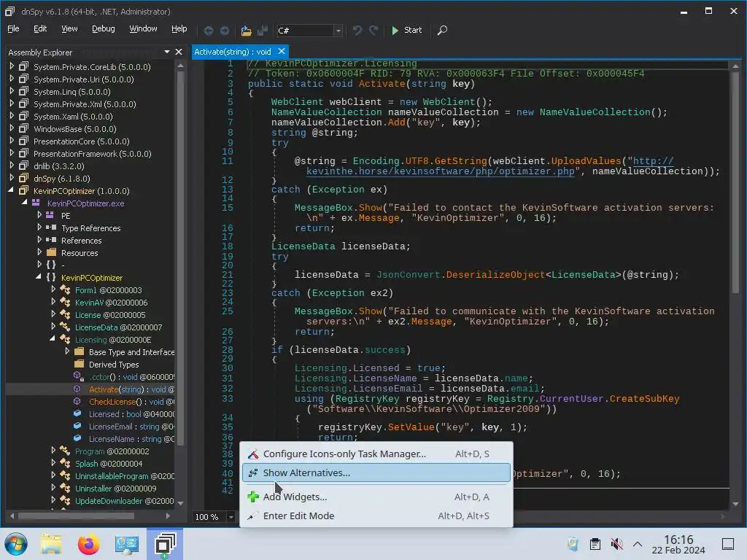Expand the Program class node
The width and height of the screenshot is (747, 560).
[53, 450]
